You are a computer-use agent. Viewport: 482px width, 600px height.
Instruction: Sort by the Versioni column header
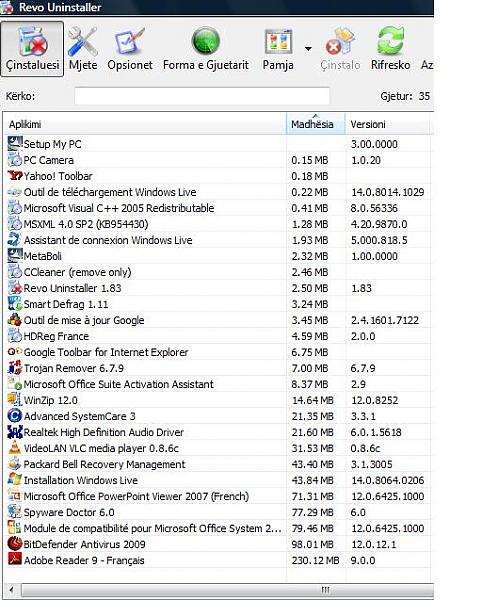[x=387, y=124]
